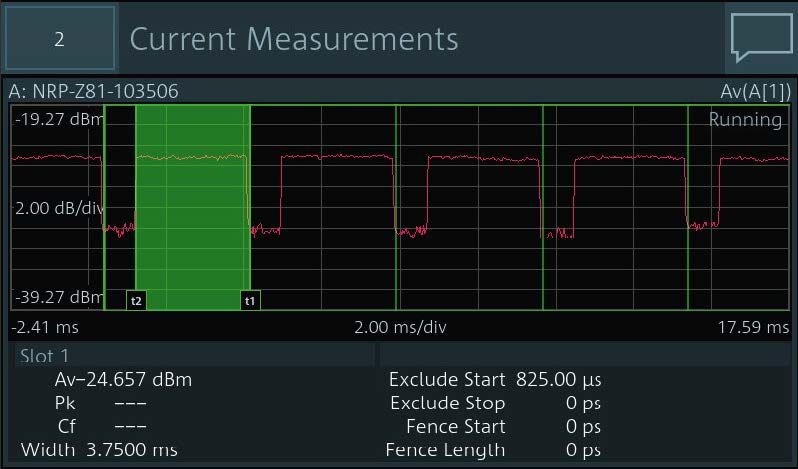Screen dimensions: 798x469
Task: Select the 2.00 ms/div time scale
Action: pyautogui.click(x=399, y=327)
